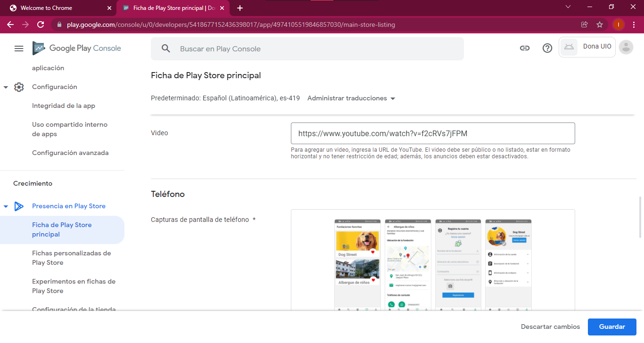Image resolution: width=644 pixels, height=343 pixels.
Task: Open the help icon in the top bar
Action: [x=547, y=48]
